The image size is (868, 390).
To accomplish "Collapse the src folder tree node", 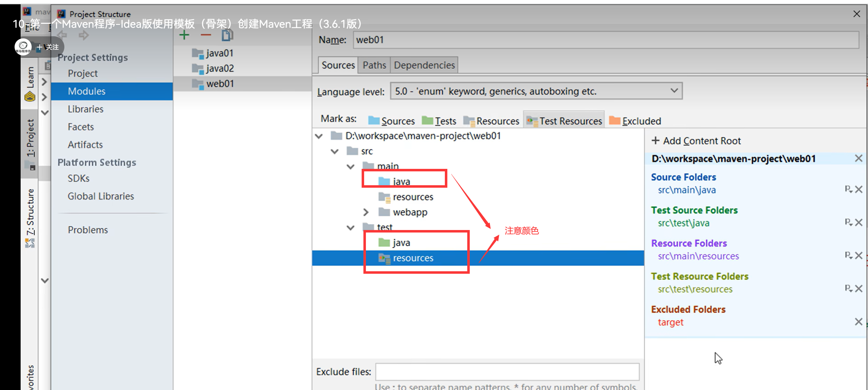I will [x=335, y=151].
